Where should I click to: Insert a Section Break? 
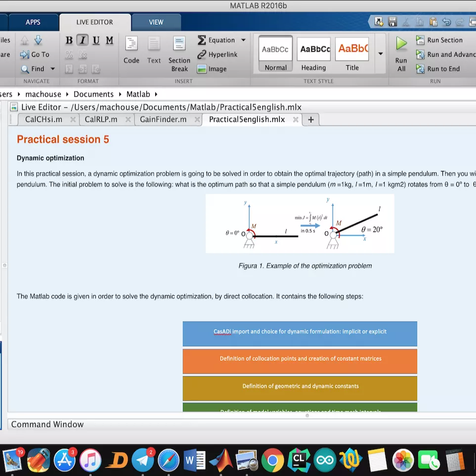click(179, 54)
